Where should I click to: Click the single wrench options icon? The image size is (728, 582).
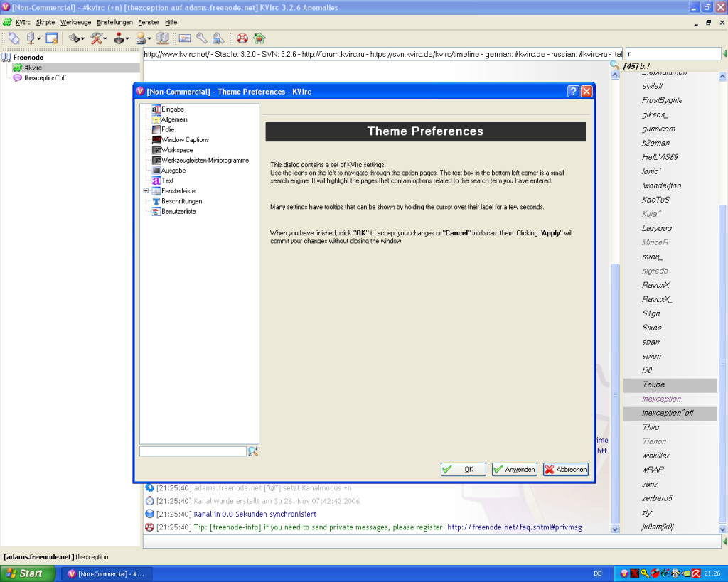[x=201, y=38]
